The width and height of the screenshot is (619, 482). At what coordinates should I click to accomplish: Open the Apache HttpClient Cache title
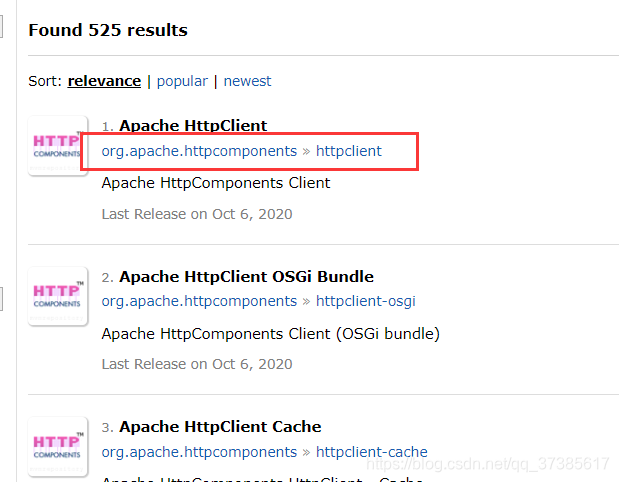coord(220,427)
